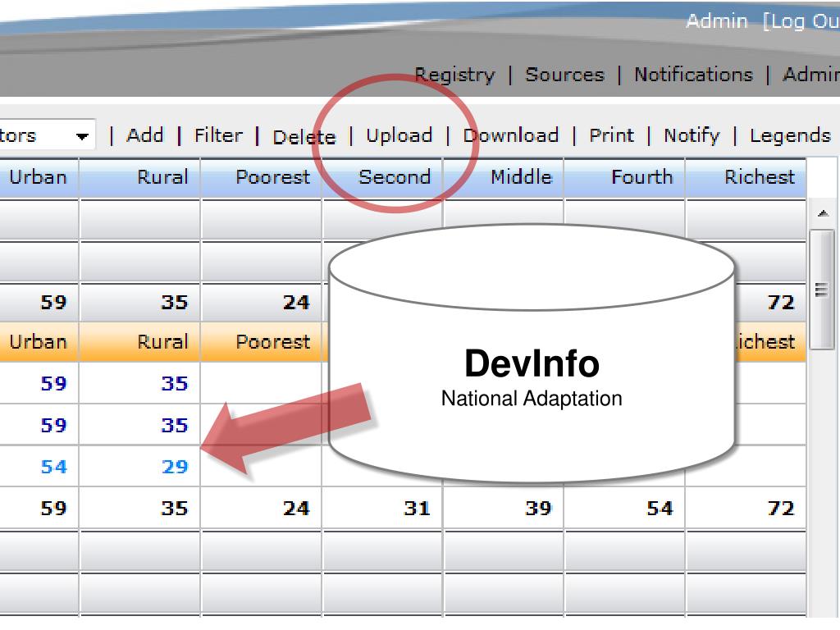Select the Middle column header

tap(504, 177)
